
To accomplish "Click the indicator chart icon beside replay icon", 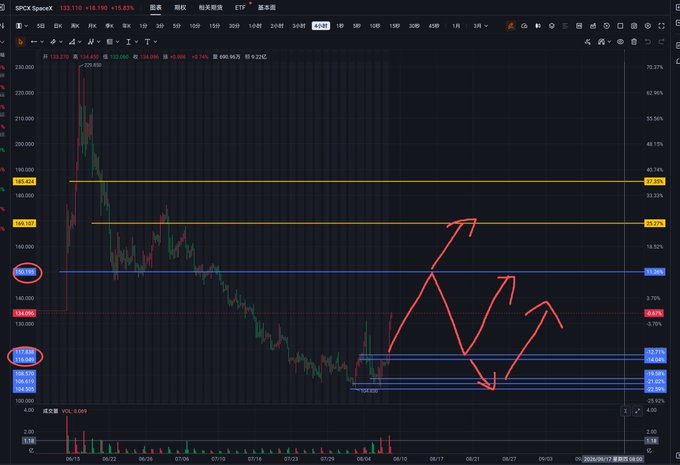I will point(593,26).
